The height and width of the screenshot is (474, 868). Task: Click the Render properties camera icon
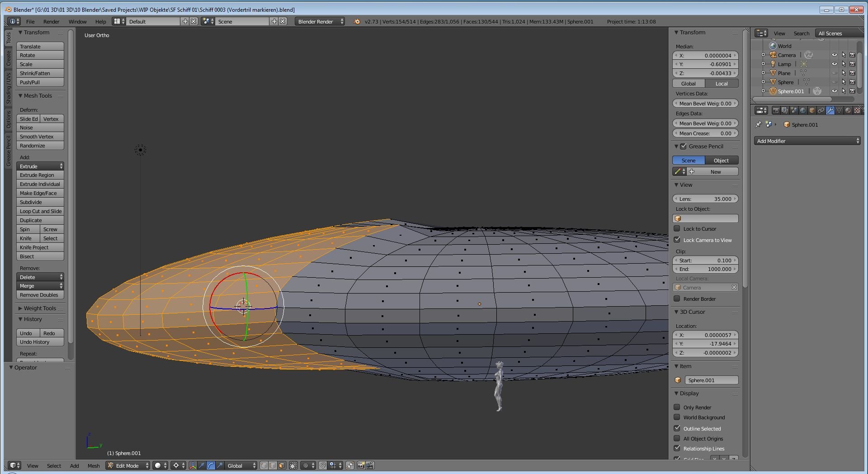(x=776, y=110)
